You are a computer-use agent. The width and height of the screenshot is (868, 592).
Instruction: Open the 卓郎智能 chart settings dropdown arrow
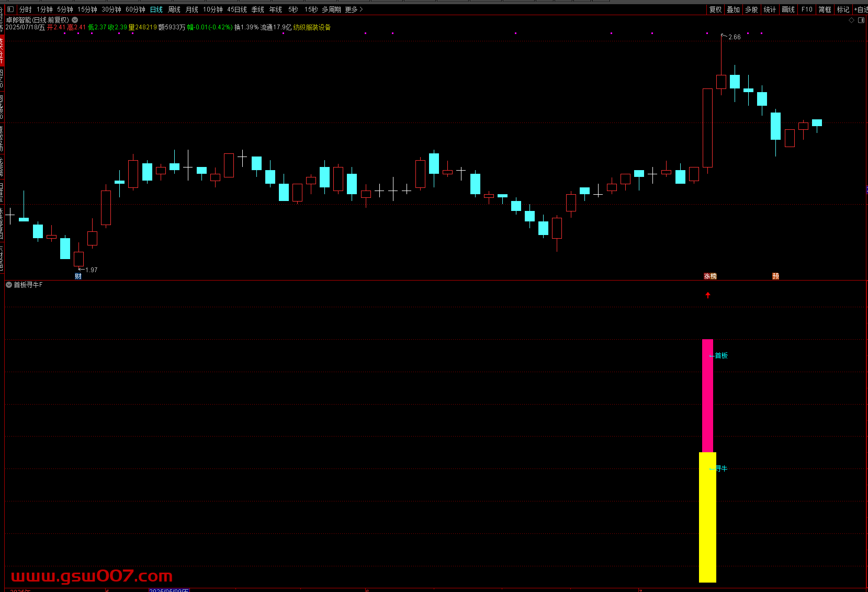[x=75, y=20]
